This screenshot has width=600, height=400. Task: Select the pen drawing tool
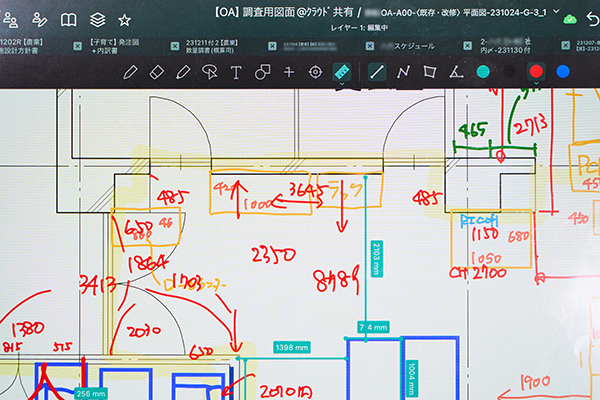(130, 72)
